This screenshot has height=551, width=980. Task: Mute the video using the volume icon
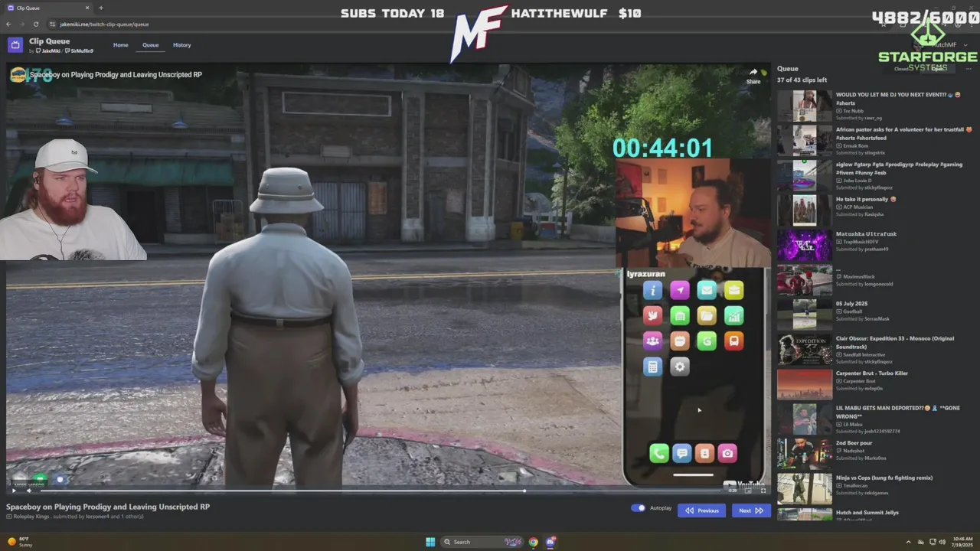pos(29,491)
